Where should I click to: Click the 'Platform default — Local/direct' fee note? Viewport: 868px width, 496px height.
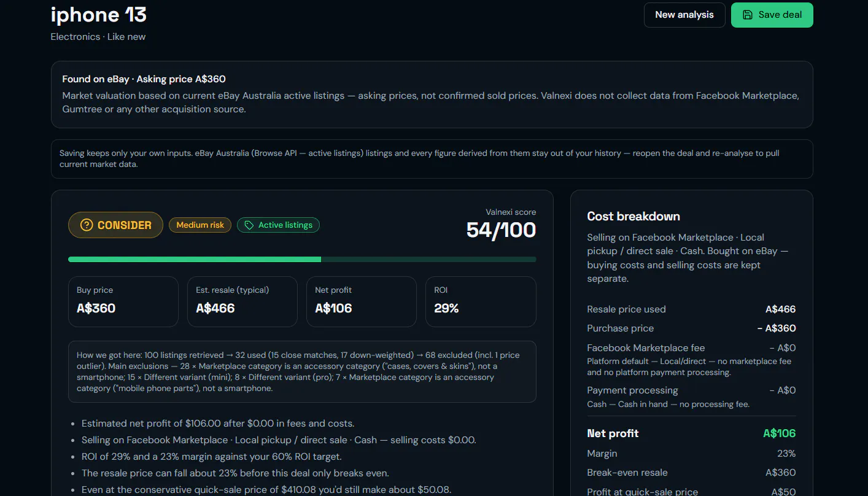click(689, 367)
